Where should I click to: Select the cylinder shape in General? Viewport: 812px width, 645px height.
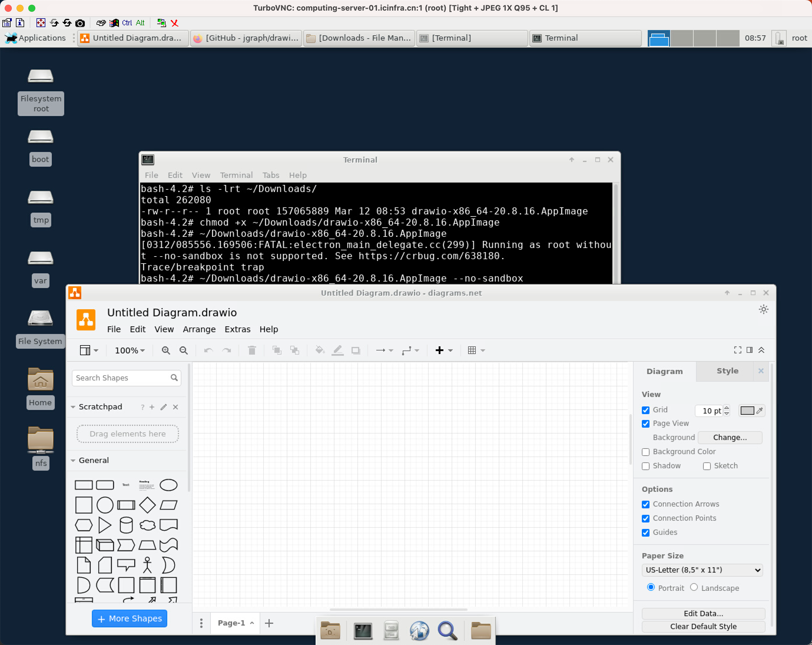pos(126,525)
